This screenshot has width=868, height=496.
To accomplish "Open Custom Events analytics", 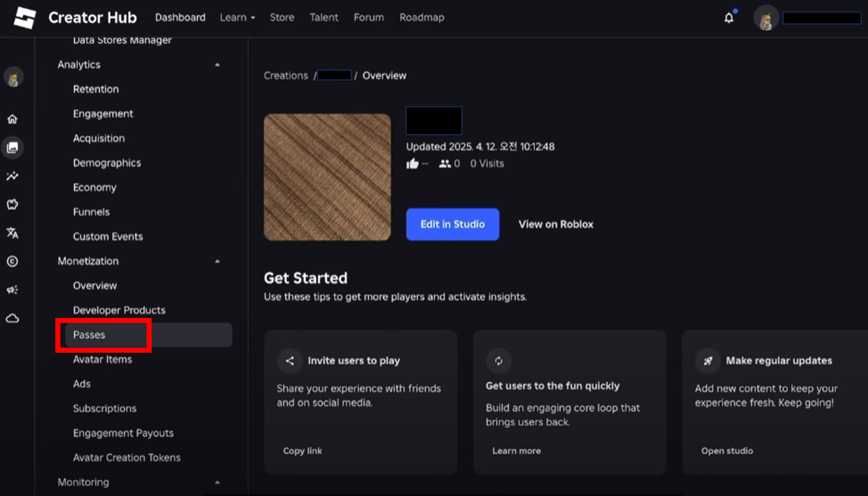I will pos(108,236).
